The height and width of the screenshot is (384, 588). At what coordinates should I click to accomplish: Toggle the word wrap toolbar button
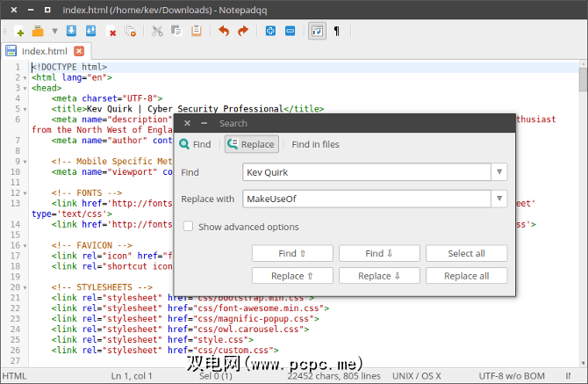click(317, 32)
